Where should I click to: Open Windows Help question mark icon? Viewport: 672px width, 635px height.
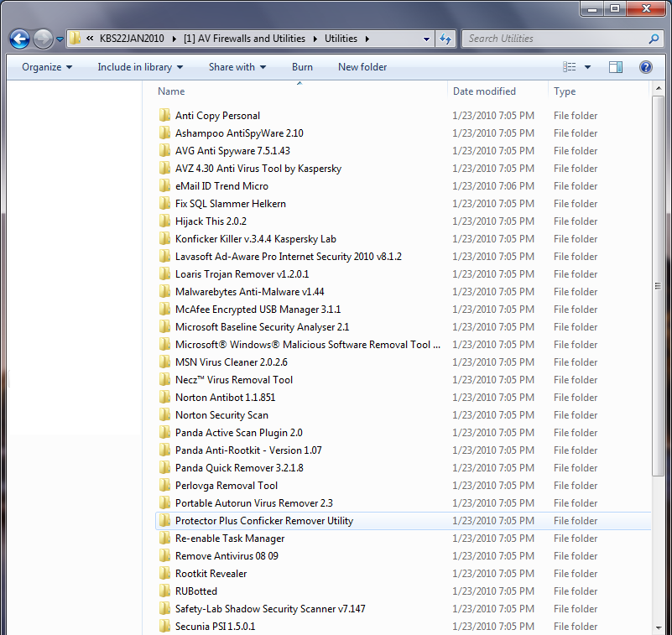pyautogui.click(x=645, y=67)
